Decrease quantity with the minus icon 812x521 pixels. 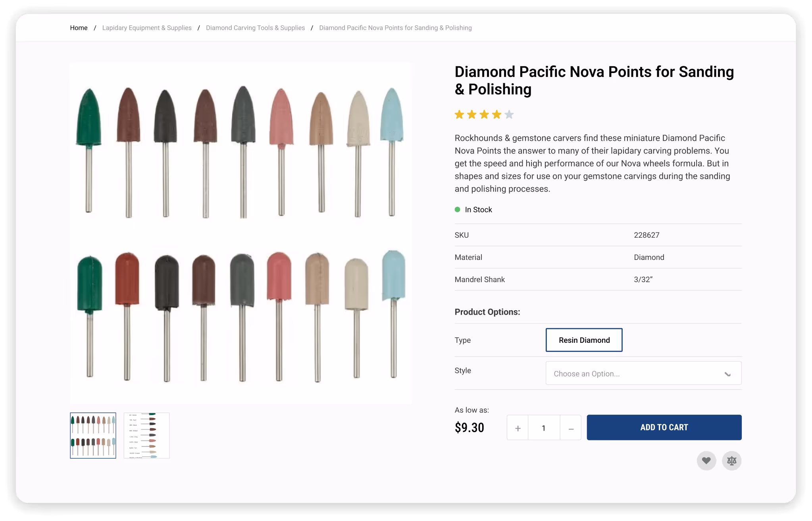[x=571, y=427]
